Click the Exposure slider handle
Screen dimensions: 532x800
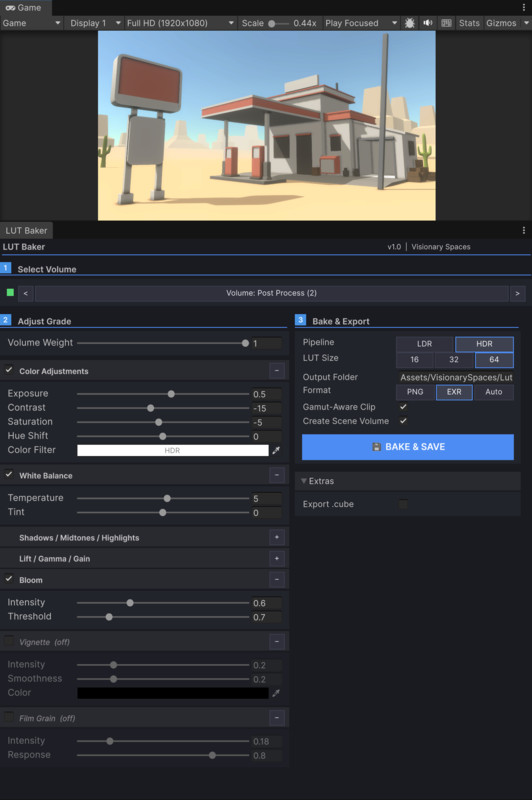tap(171, 394)
